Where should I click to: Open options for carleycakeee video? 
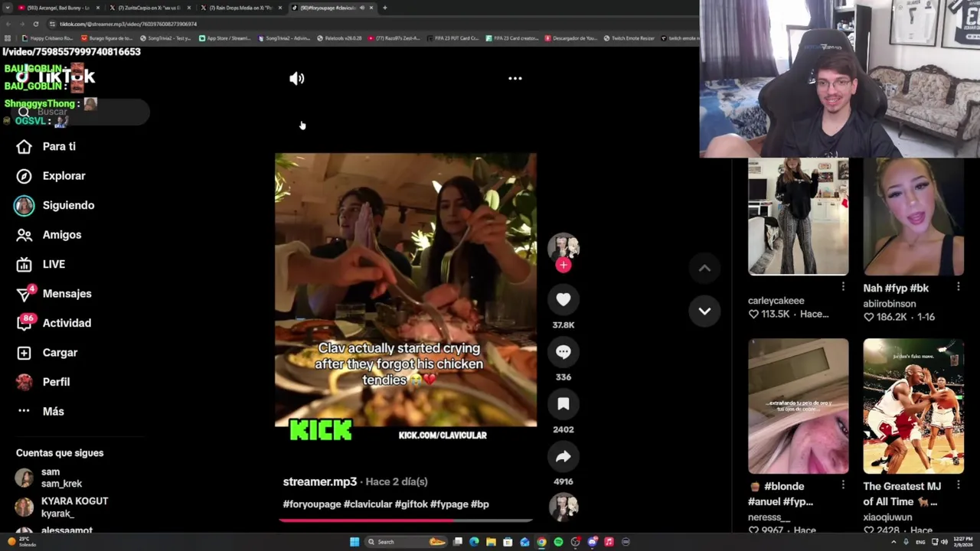click(843, 286)
